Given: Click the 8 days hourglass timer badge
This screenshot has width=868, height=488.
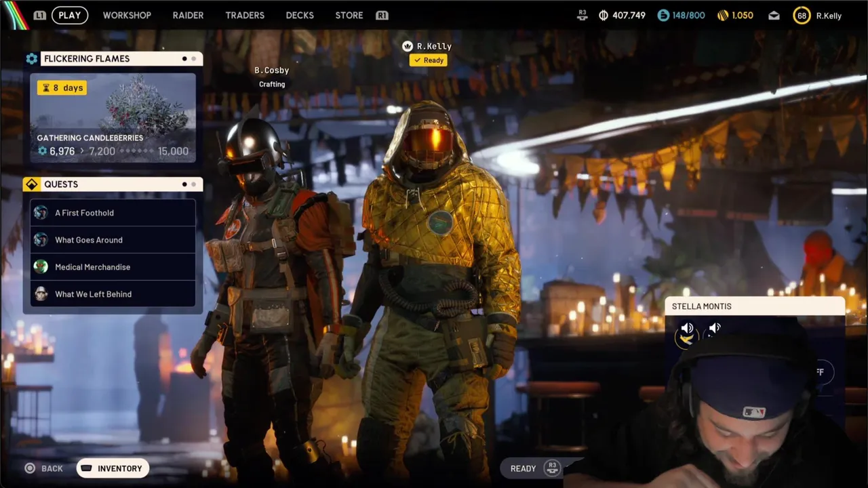Looking at the screenshot, I should (x=62, y=88).
